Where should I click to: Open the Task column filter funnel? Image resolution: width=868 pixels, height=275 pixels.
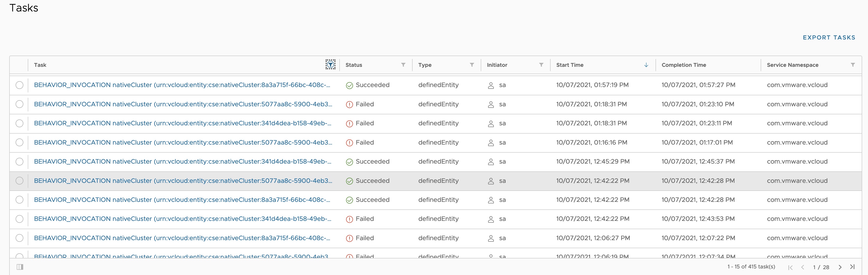(x=331, y=64)
